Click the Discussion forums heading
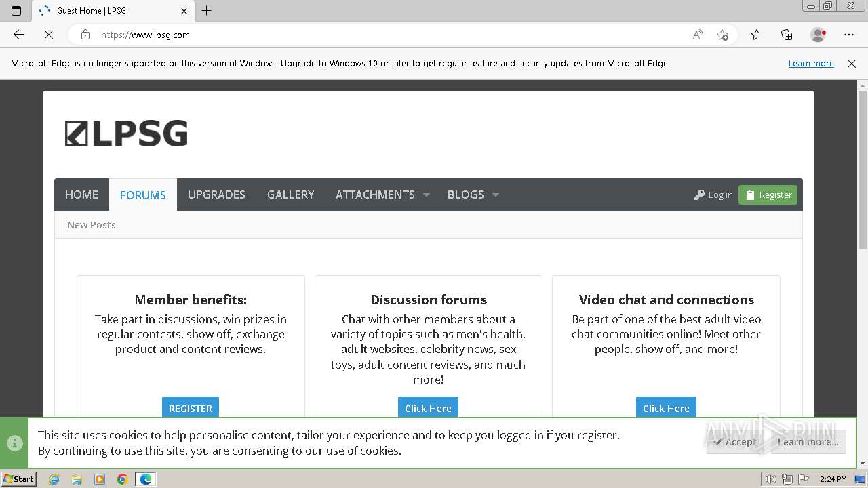 point(429,300)
